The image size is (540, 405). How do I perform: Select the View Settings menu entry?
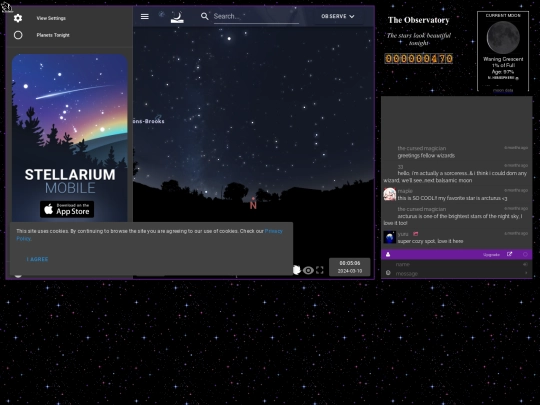click(x=51, y=18)
